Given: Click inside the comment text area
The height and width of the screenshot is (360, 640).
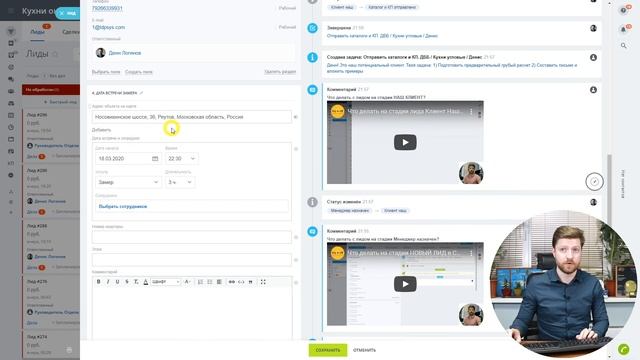Looking at the screenshot, I should coord(192,312).
